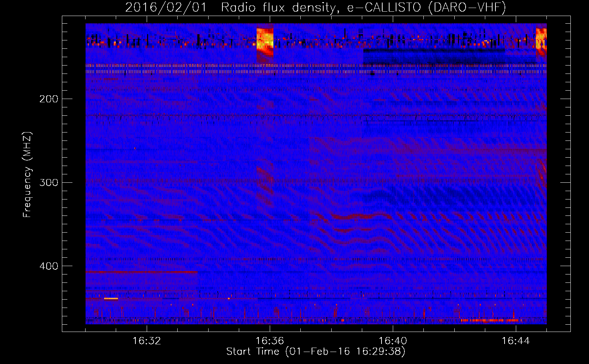Select the 300 frequency axis label
This screenshot has width=589, height=364.
pos(48,182)
